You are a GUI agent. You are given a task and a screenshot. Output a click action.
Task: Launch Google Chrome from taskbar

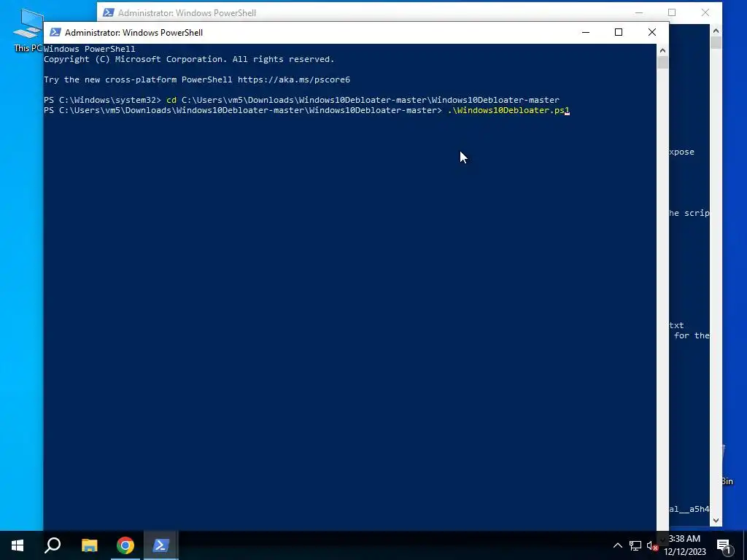125,545
